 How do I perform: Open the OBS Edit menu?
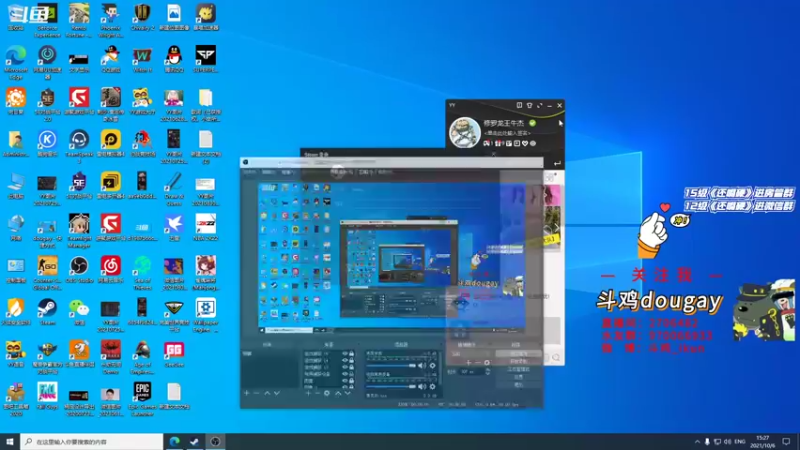click(x=268, y=172)
